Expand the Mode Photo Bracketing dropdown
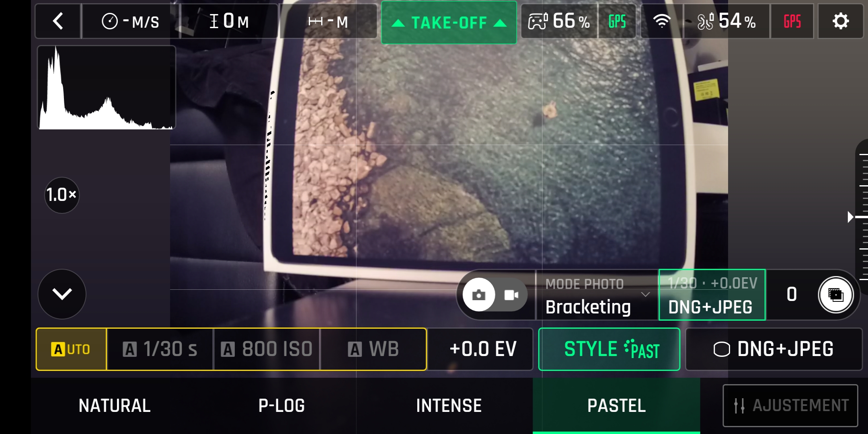 pyautogui.click(x=597, y=295)
